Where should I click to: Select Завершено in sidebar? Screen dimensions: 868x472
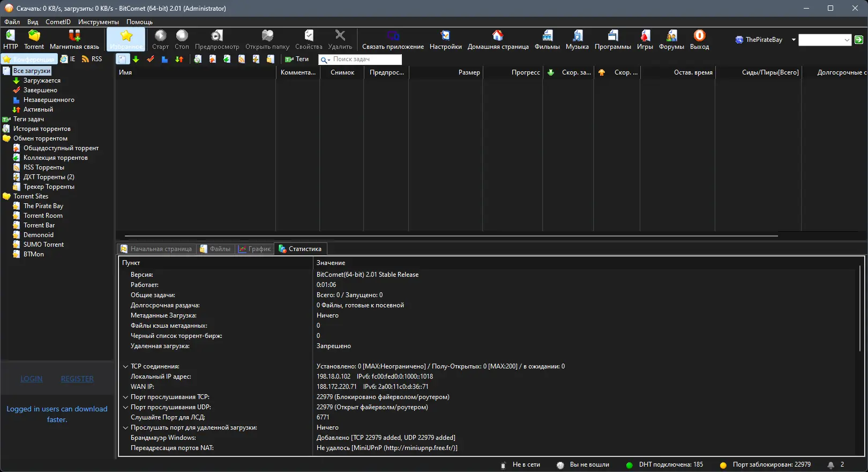pos(40,90)
